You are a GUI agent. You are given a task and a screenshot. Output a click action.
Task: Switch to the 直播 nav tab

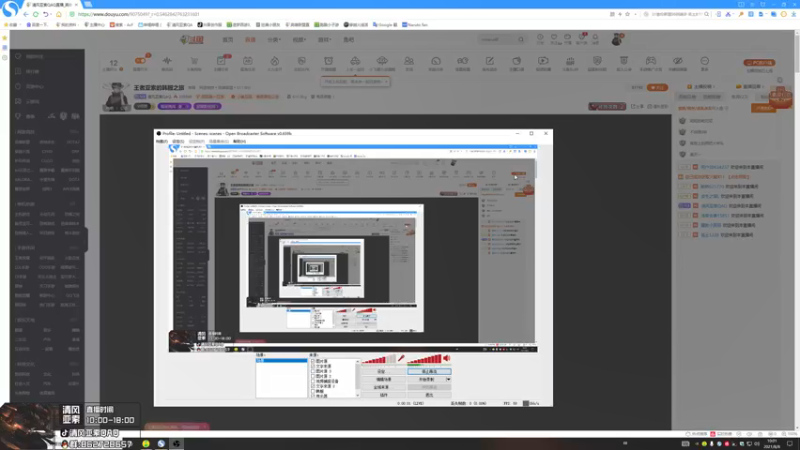pos(250,39)
